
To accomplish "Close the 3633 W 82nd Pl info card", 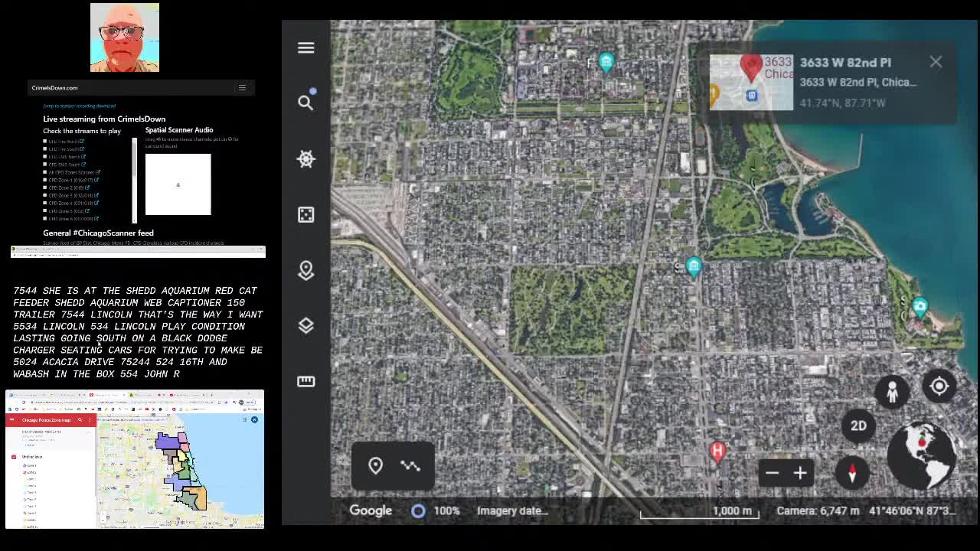I will pyautogui.click(x=936, y=62).
